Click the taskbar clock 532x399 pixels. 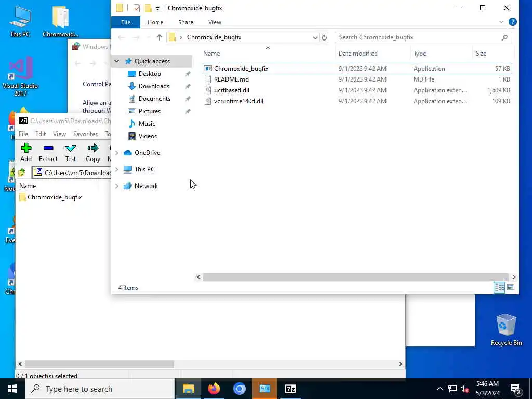pos(487,389)
